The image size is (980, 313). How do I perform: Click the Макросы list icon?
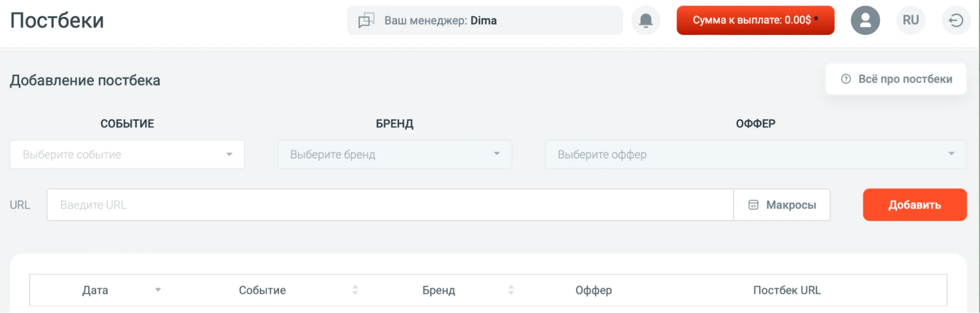coord(754,205)
